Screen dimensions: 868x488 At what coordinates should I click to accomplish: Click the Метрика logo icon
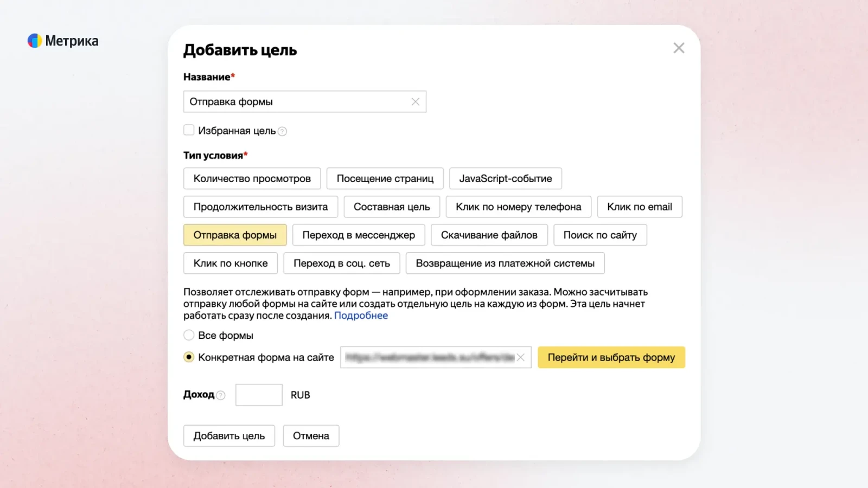click(x=35, y=41)
